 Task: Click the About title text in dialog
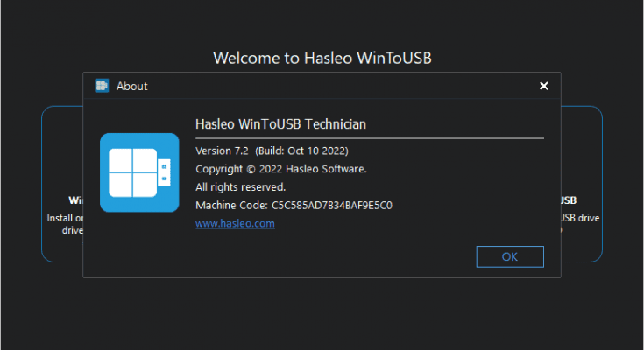coord(132,86)
